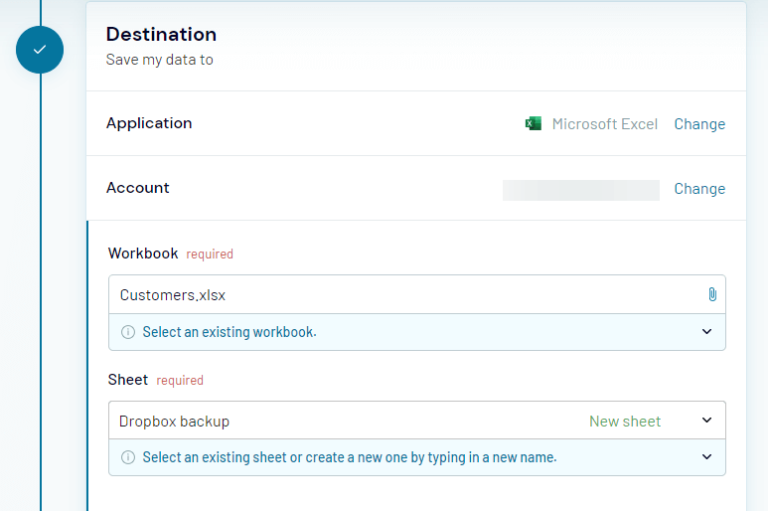768x511 pixels.
Task: Click the Destination heading
Action: pos(161,34)
